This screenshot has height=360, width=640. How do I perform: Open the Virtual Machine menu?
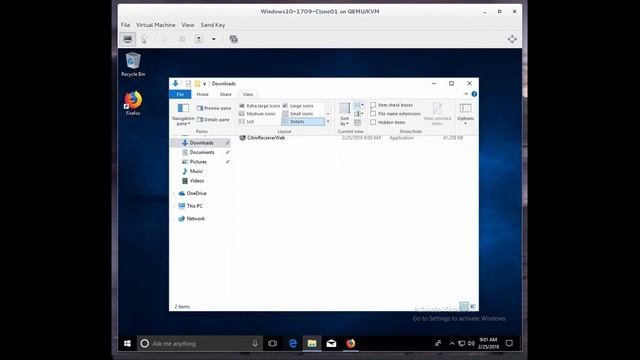pyautogui.click(x=156, y=25)
